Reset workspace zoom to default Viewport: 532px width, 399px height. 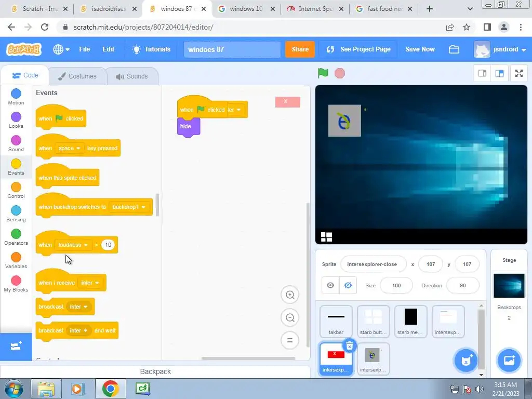point(290,340)
